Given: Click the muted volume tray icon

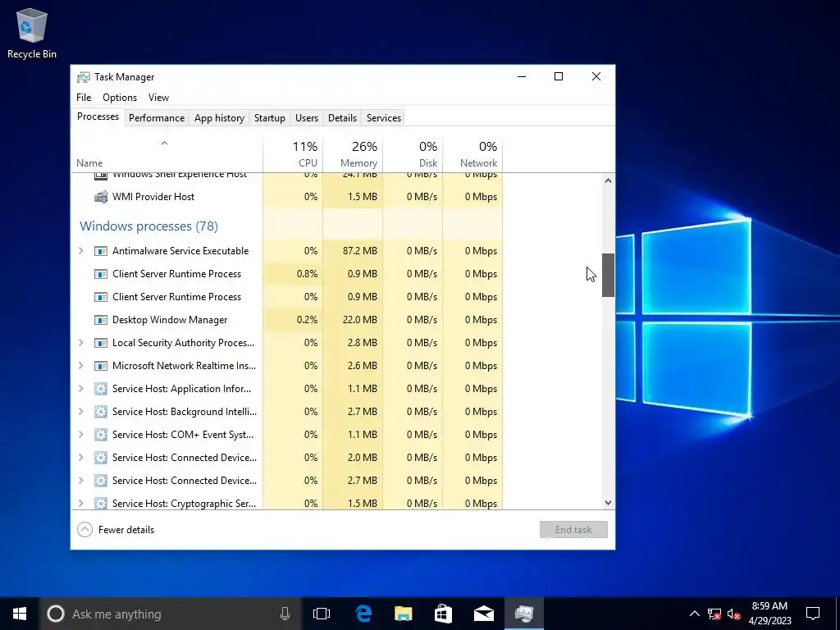Looking at the screenshot, I should pyautogui.click(x=734, y=614).
